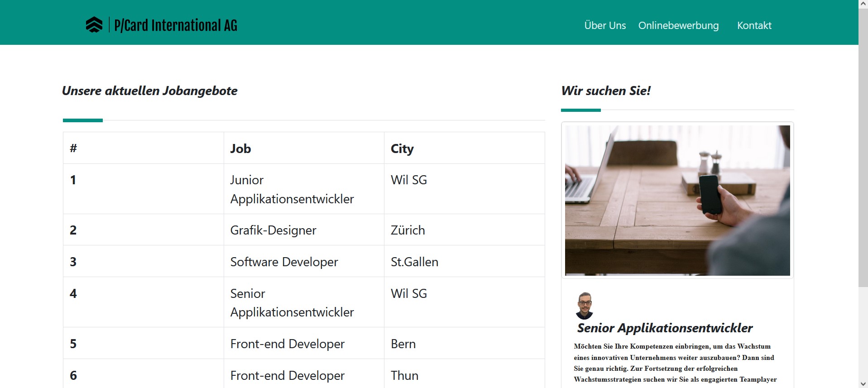Click Senior Applikationsentwickler in the job table
The width and height of the screenshot is (868, 388).
coord(292,302)
